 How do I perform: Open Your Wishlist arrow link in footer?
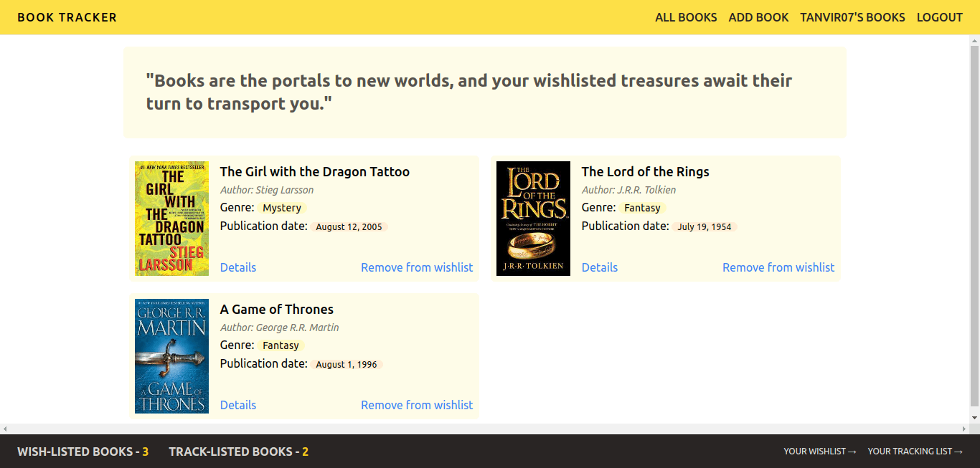tap(820, 452)
